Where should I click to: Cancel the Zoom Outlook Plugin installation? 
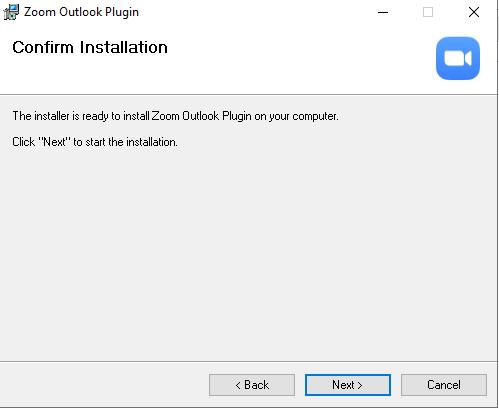(x=444, y=385)
